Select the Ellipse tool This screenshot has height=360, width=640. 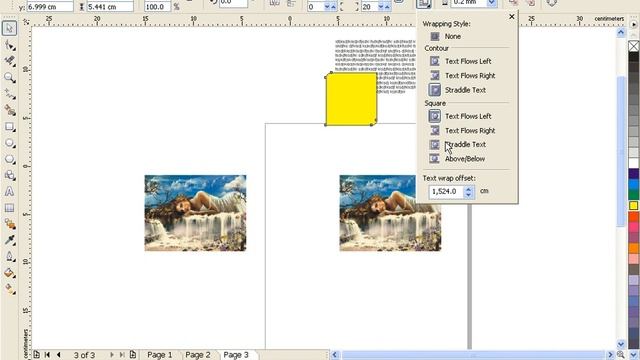tap(9, 143)
